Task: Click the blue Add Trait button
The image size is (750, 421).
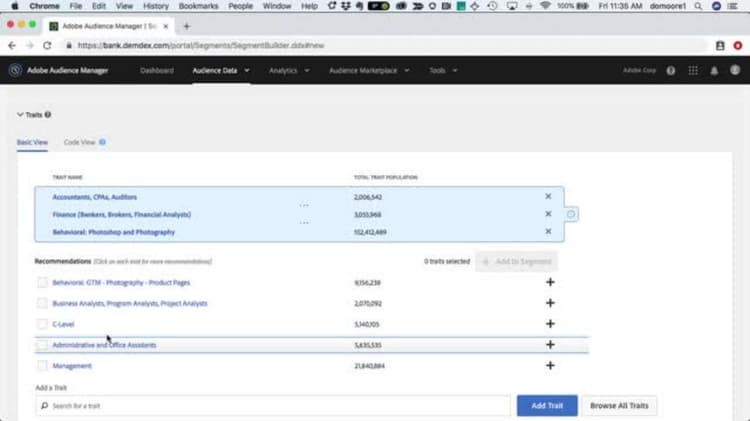Action: [547, 405]
